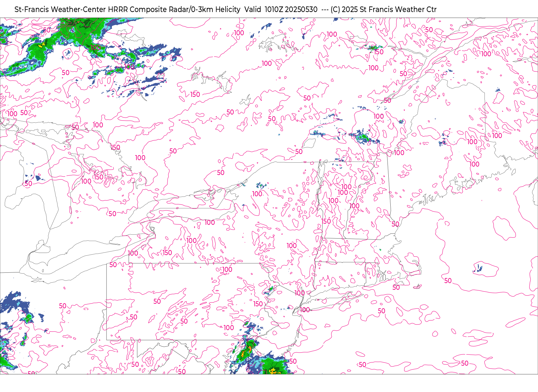This screenshot has height=392, width=538.
Task: Click the "(C) 2025 St Francis Weather Ctr" copyright text
Action: (x=384, y=10)
